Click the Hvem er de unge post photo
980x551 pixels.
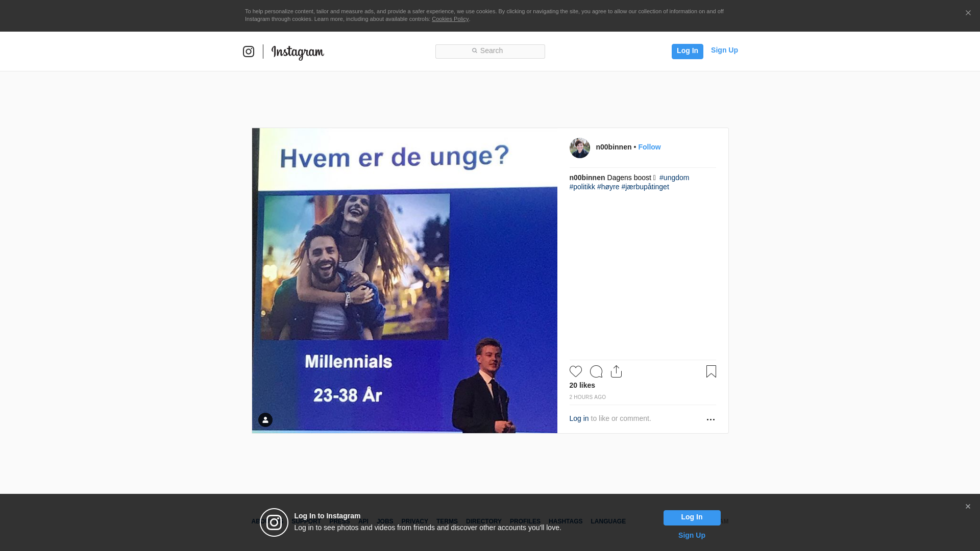405,281
